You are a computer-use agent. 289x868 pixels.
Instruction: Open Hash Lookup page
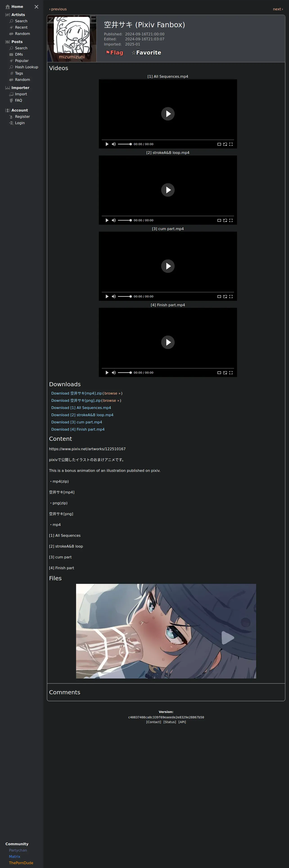pyautogui.click(x=24, y=67)
